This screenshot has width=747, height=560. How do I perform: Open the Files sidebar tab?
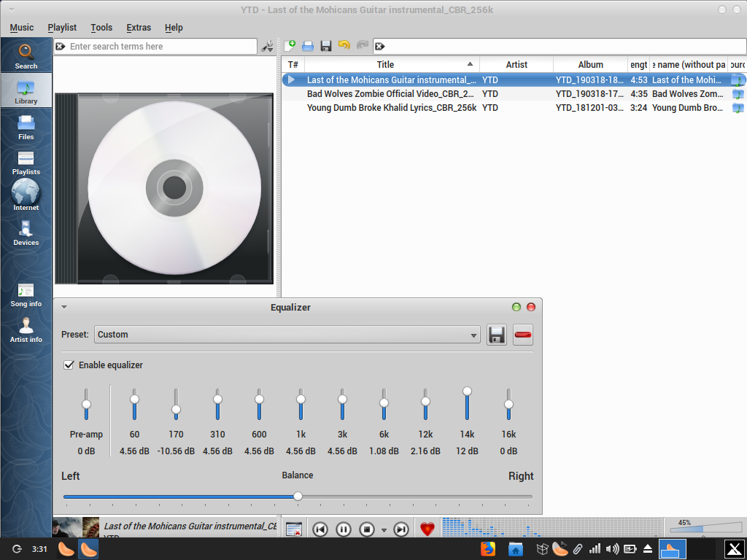pos(26,127)
